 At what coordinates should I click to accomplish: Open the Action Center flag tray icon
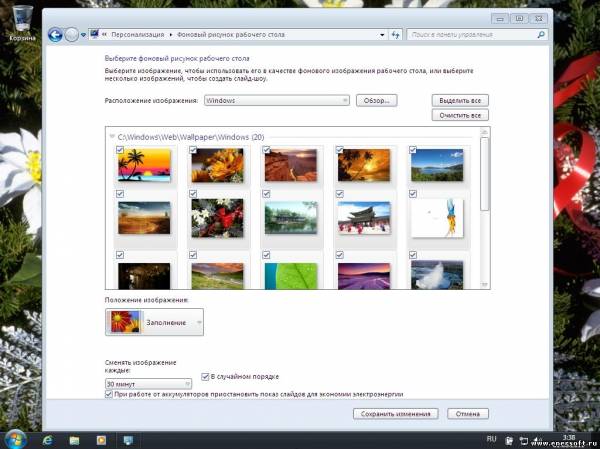click(x=509, y=441)
